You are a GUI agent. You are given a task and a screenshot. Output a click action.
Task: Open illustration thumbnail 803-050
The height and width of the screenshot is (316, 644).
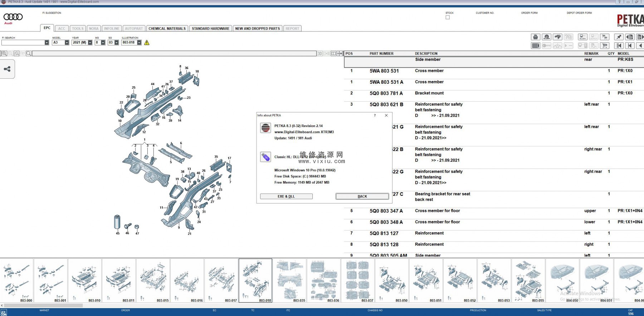pyautogui.click(x=392, y=281)
